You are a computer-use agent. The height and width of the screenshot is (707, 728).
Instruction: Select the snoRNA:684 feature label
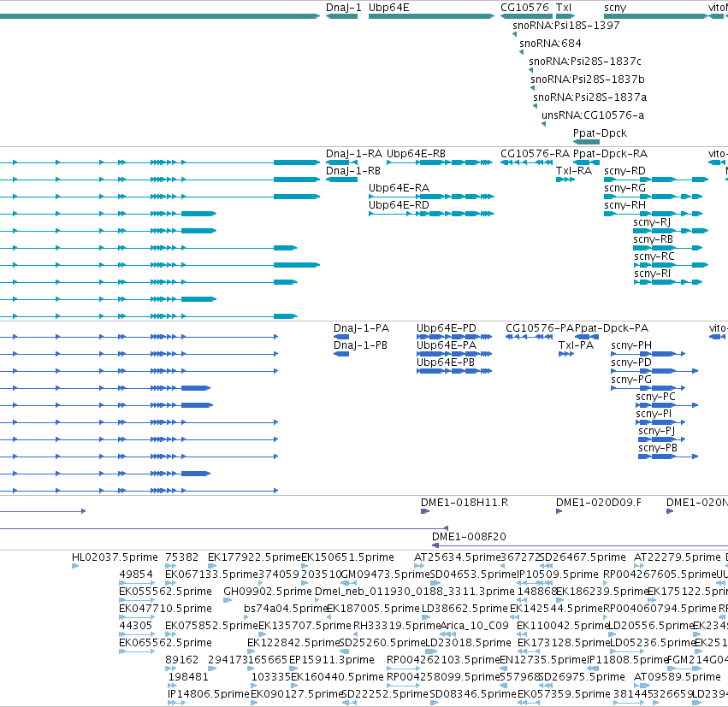click(x=550, y=44)
